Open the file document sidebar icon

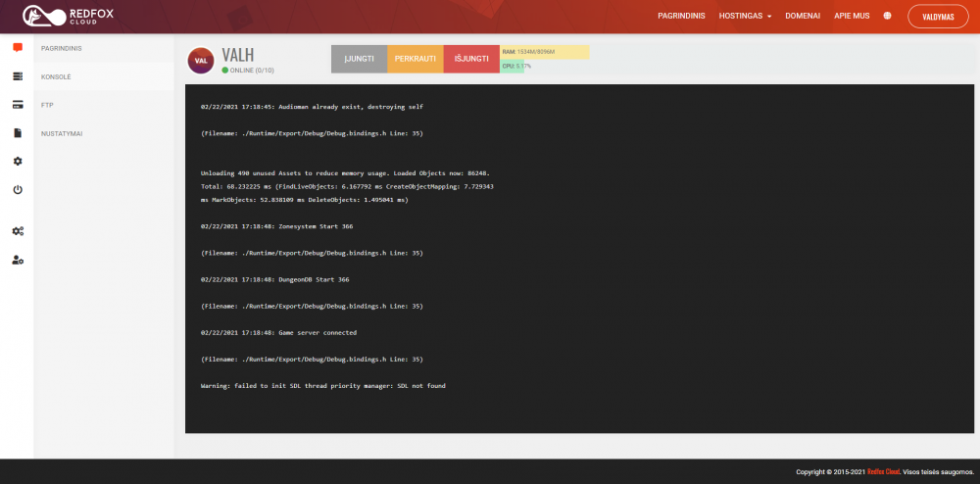tap(18, 133)
